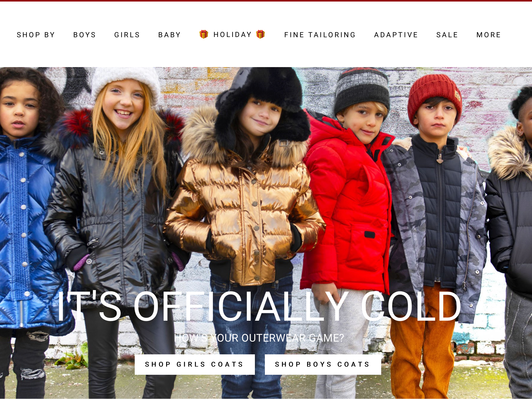Click the IT'S OFFICIALLY COLD headline
The width and height of the screenshot is (532, 399).
(x=259, y=306)
